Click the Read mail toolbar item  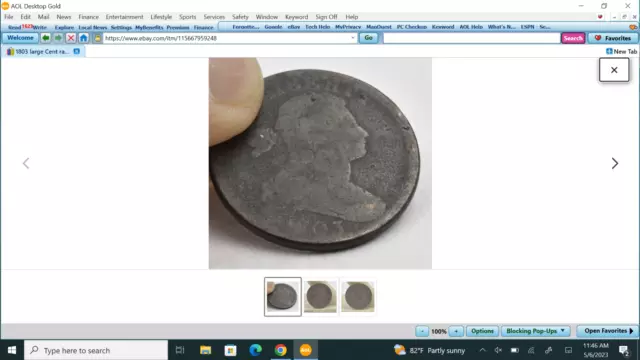(x=14, y=27)
